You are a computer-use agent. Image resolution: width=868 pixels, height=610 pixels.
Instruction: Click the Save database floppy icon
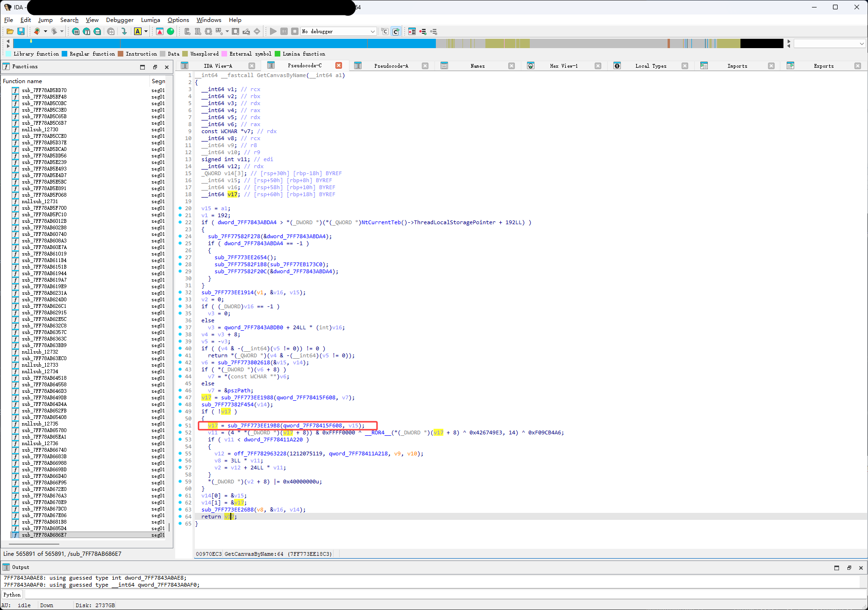click(x=21, y=31)
